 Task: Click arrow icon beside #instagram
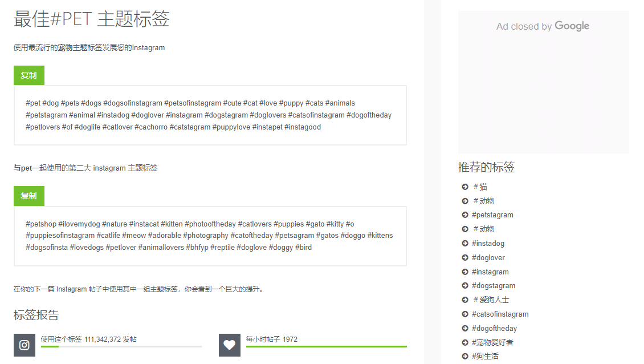tap(465, 272)
